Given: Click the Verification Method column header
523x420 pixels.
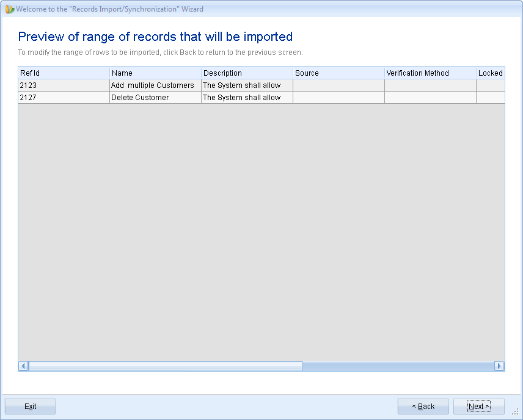Looking at the screenshot, I should (x=430, y=73).
